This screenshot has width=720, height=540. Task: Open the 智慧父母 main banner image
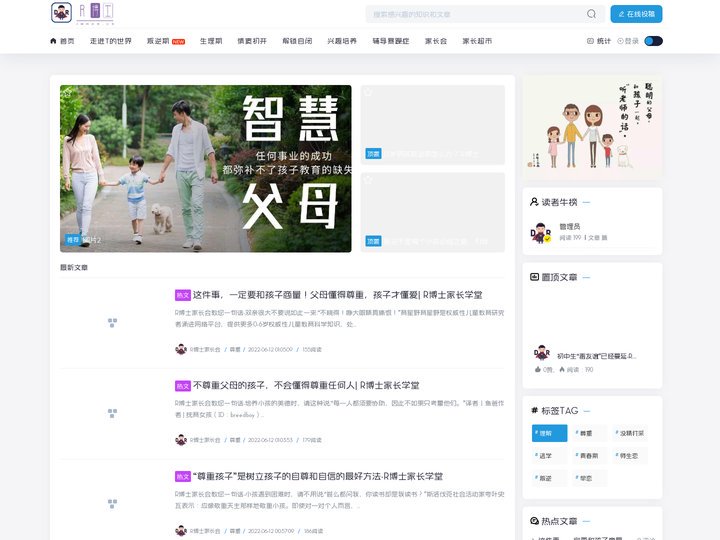pos(206,169)
